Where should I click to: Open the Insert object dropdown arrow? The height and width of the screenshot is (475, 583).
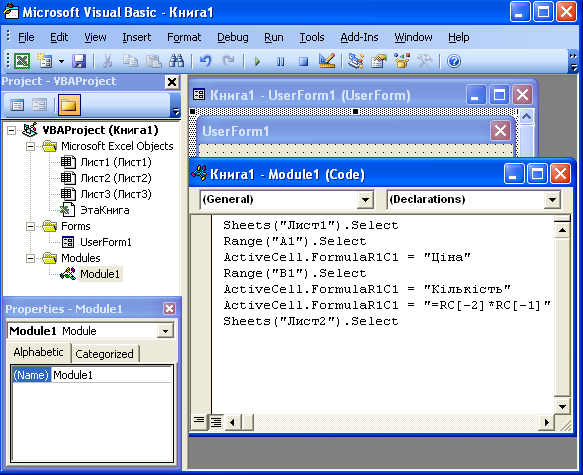click(61, 61)
